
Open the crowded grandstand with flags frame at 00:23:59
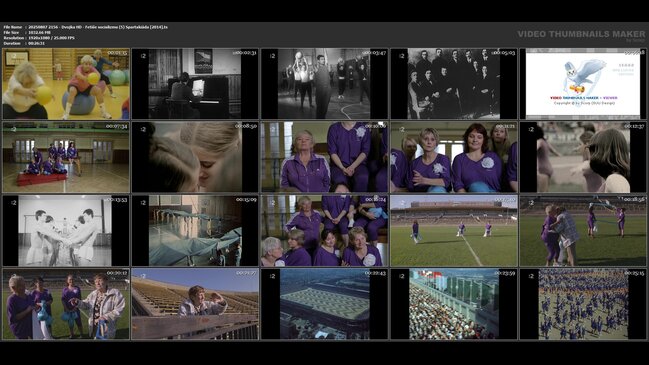(454, 304)
